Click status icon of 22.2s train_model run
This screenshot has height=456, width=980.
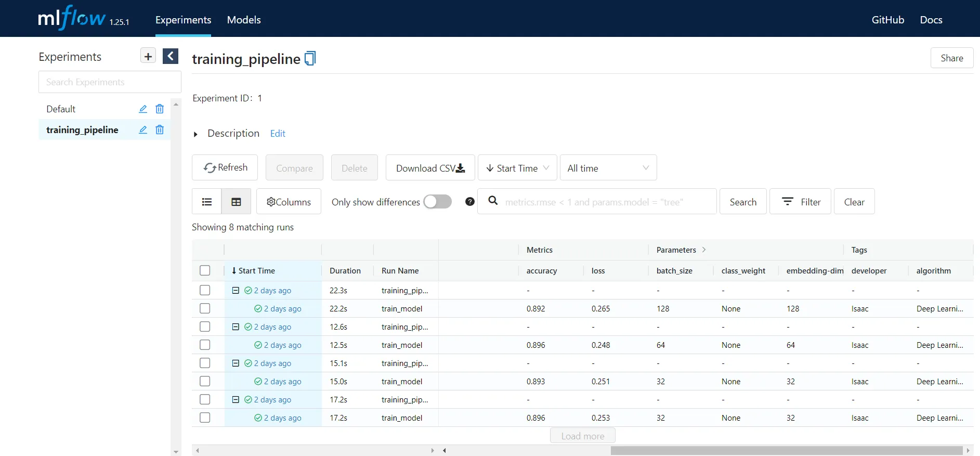[258, 309]
